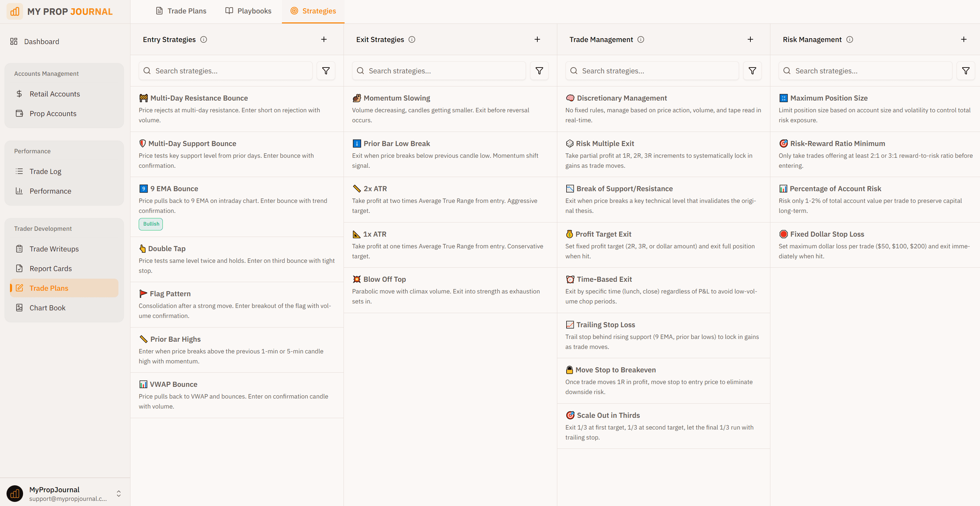Add a new Entry Strategy with plus icon
The image size is (980, 506).
click(324, 39)
